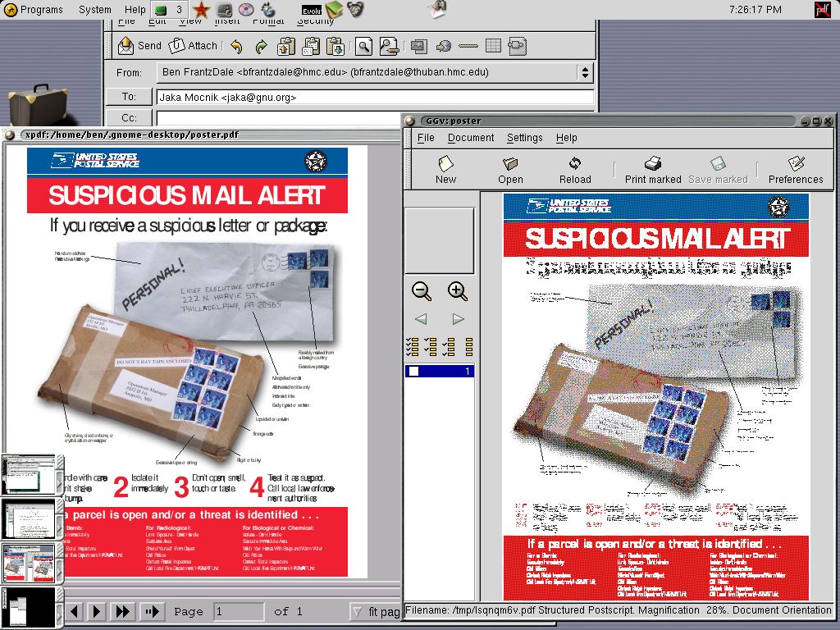Go to next page in GGv sidebar

click(x=458, y=319)
